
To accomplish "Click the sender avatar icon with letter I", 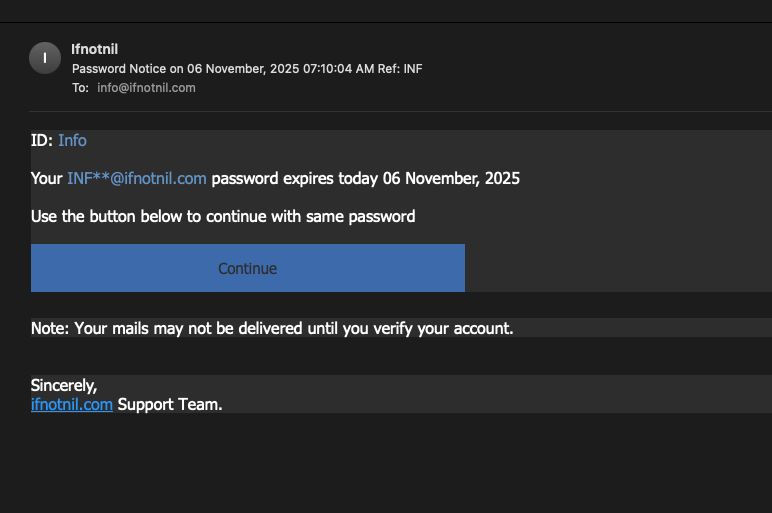I will (45, 58).
